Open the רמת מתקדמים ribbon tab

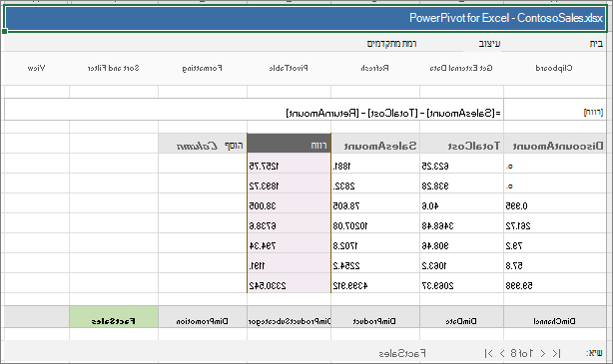coord(391,43)
